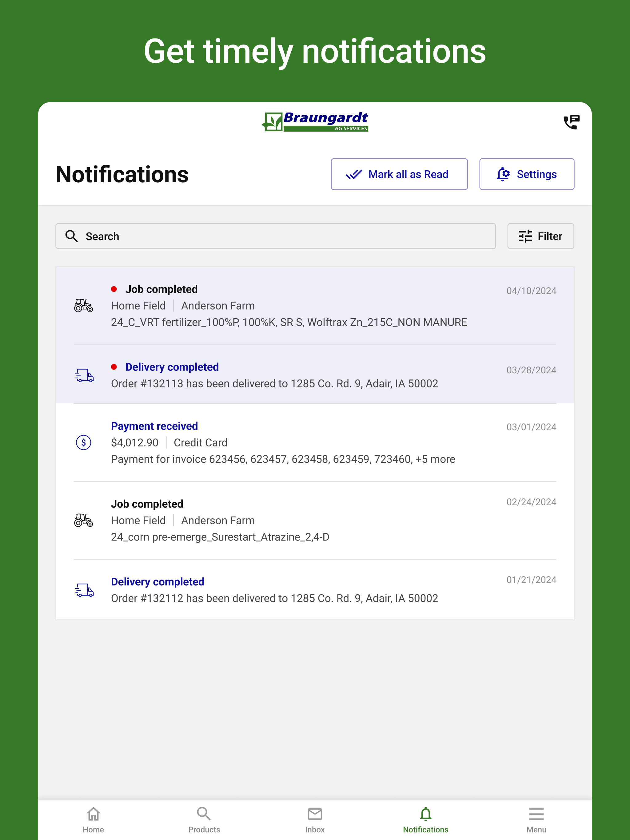Open Delivery completed dated 01/21/2024
630x840 pixels.
pos(315,589)
